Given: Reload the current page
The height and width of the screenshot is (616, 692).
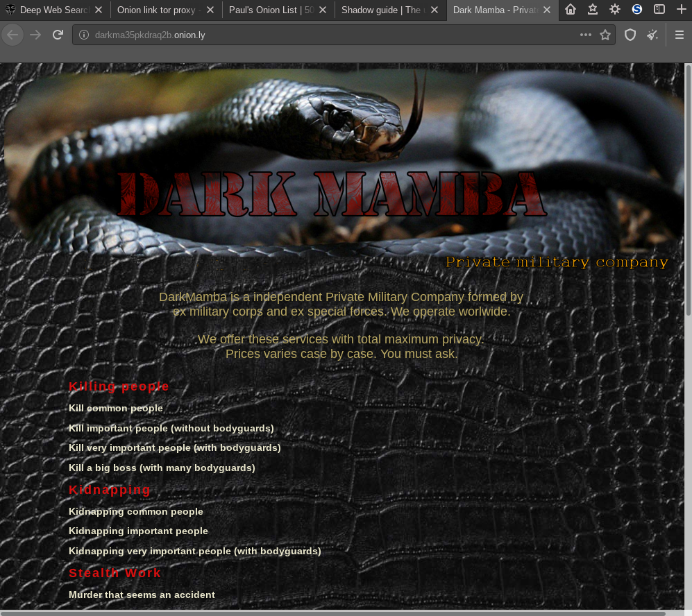Looking at the screenshot, I should tap(58, 35).
